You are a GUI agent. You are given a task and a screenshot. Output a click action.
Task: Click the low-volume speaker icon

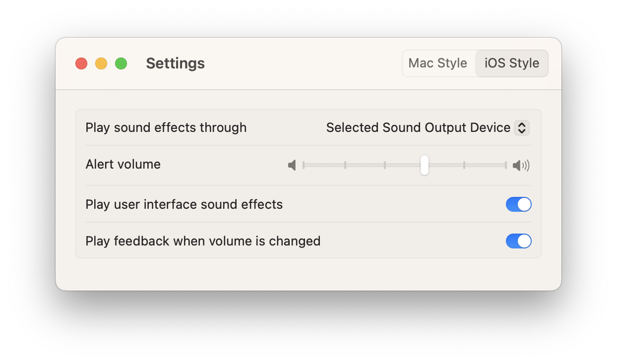(292, 165)
